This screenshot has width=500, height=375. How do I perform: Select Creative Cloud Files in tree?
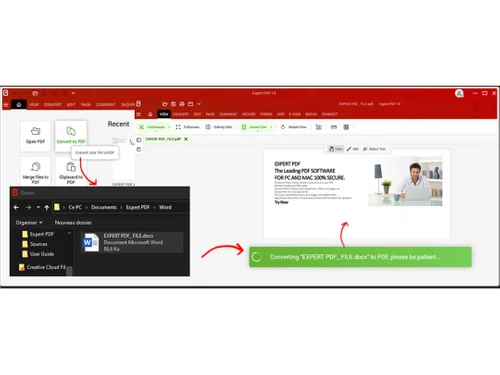(x=42, y=267)
